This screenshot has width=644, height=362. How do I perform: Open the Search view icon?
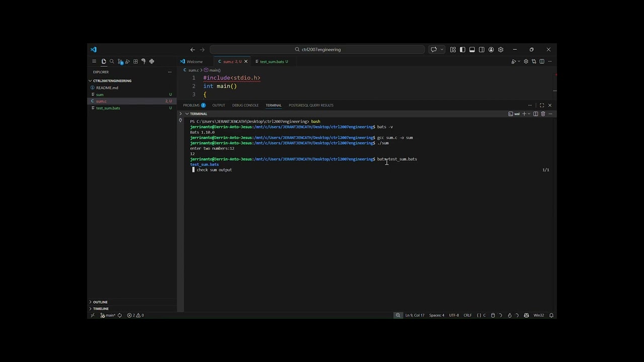(x=112, y=61)
